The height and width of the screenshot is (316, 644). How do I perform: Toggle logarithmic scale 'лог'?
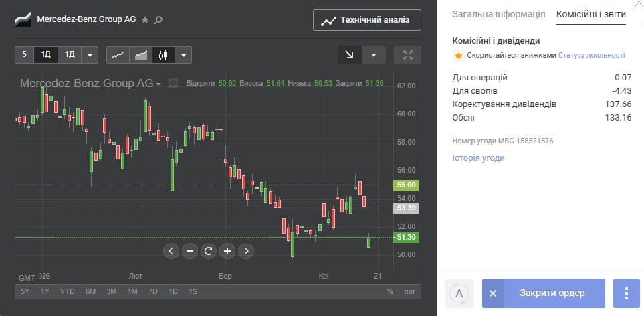coord(409,291)
